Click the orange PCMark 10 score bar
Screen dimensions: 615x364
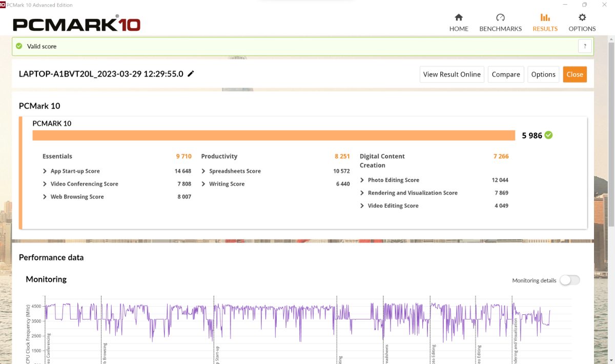(273, 135)
